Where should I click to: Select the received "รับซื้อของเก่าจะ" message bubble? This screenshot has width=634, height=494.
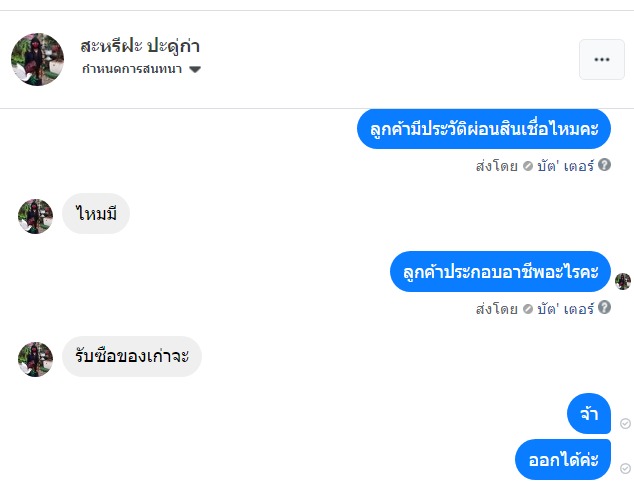click(132, 357)
